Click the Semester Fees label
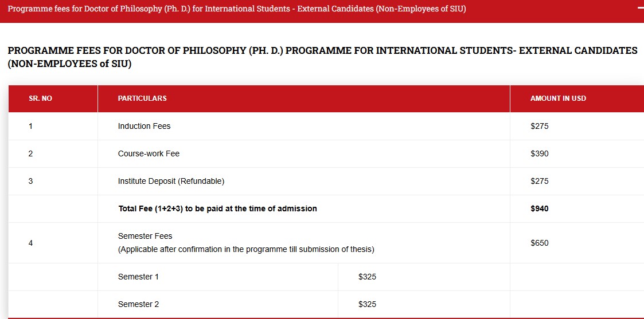Image resolution: width=644 pixels, height=319 pixels. click(145, 236)
